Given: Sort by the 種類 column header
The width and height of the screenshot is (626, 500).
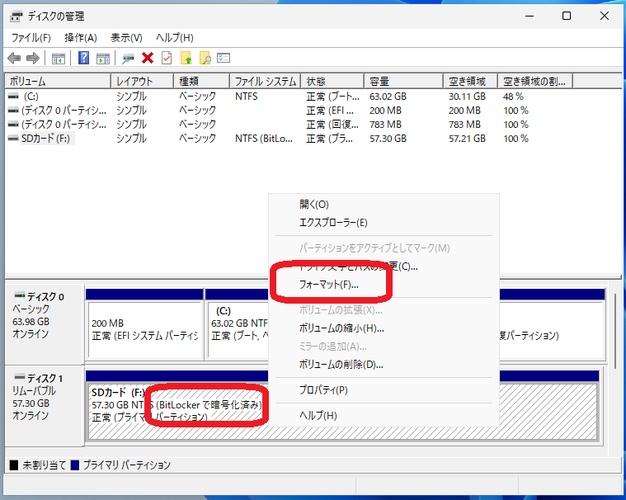Looking at the screenshot, I should pyautogui.click(x=202, y=81).
